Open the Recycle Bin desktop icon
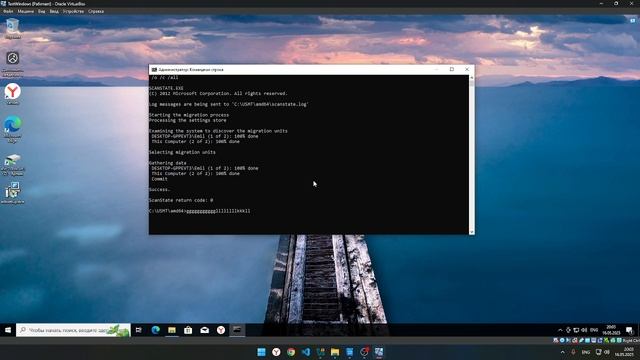Viewport: 640px width, 360px height. click(13, 28)
